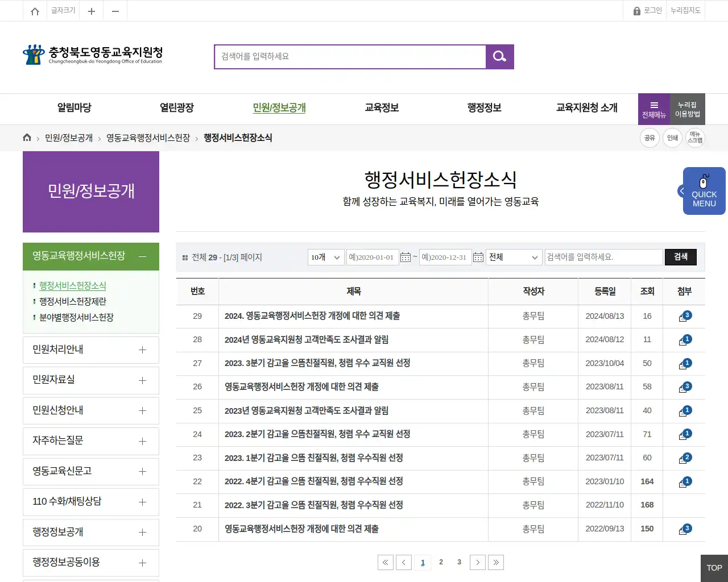Click the end date input field
Image resolution: width=728 pixels, height=582 pixels.
[x=445, y=257]
